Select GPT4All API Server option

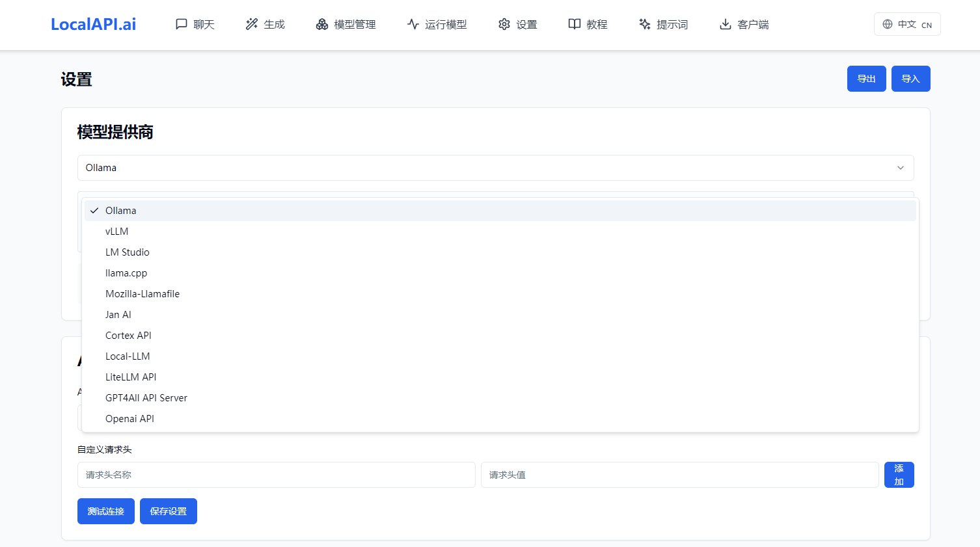point(500,398)
